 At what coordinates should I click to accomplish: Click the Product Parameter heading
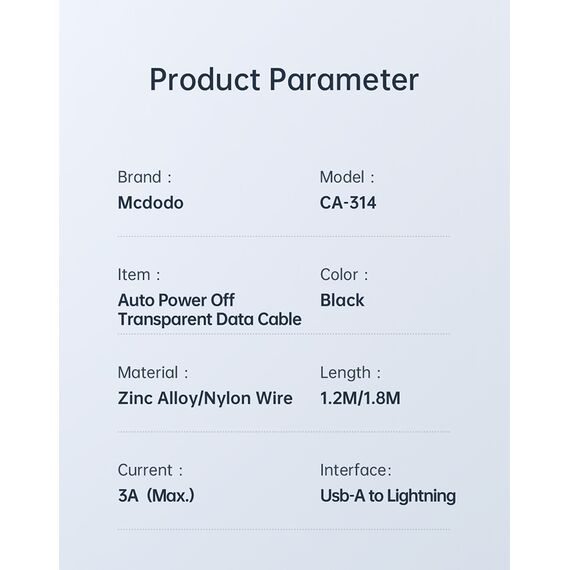pyautogui.click(x=284, y=80)
